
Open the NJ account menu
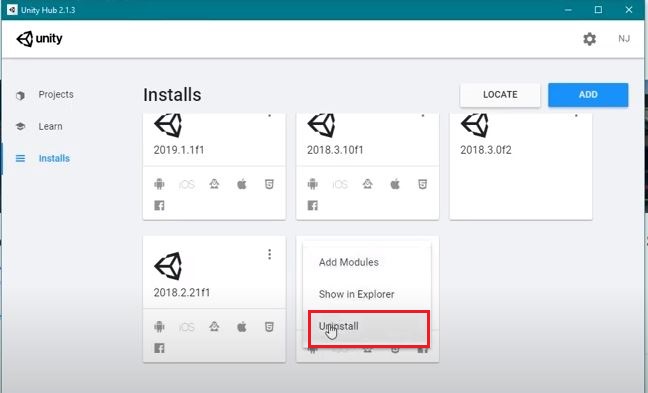click(624, 39)
